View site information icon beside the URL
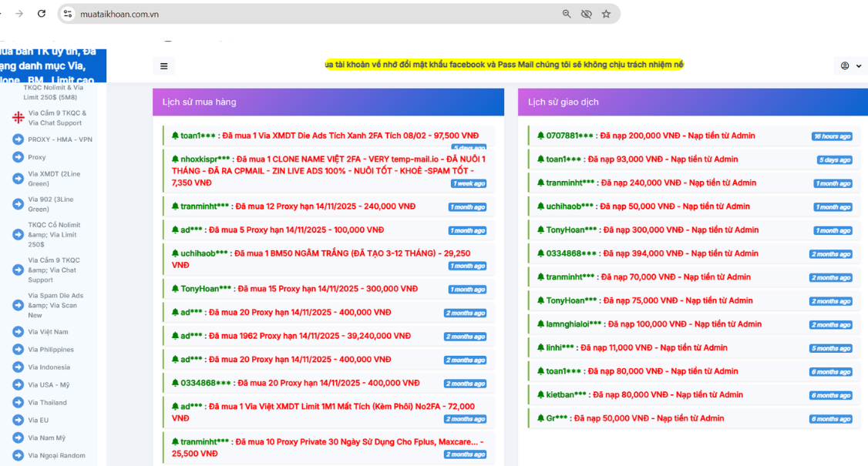868x466 pixels. pos(68,14)
